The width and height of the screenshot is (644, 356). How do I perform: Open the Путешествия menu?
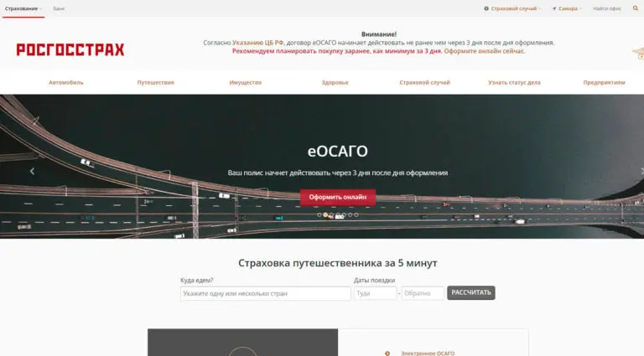pyautogui.click(x=156, y=82)
